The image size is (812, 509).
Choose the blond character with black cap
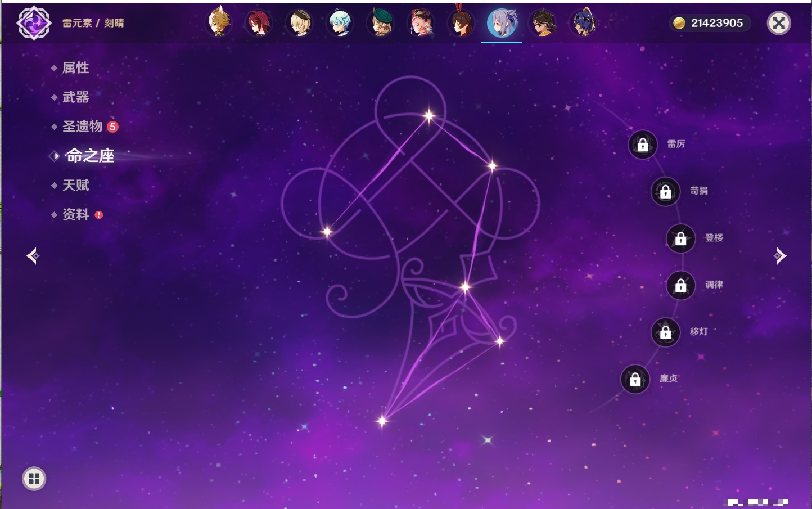tap(300, 23)
